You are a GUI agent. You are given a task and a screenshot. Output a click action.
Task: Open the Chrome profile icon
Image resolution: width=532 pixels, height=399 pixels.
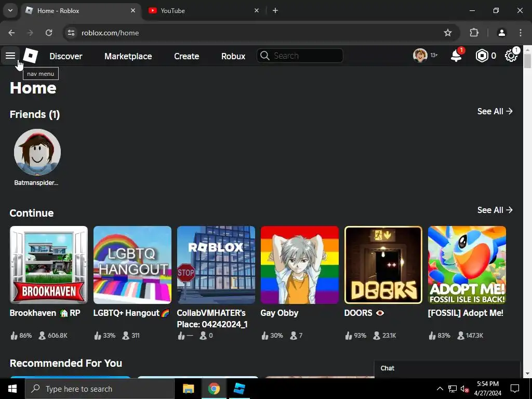click(x=501, y=33)
